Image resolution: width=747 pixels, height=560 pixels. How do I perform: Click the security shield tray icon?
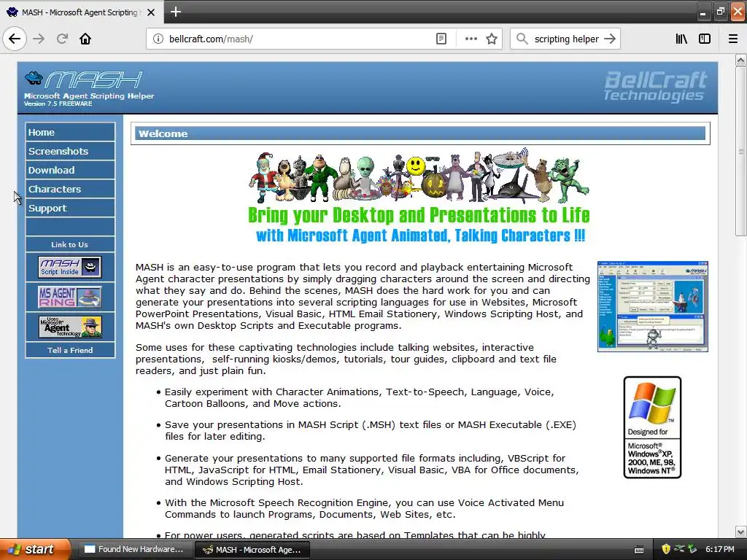(666, 549)
